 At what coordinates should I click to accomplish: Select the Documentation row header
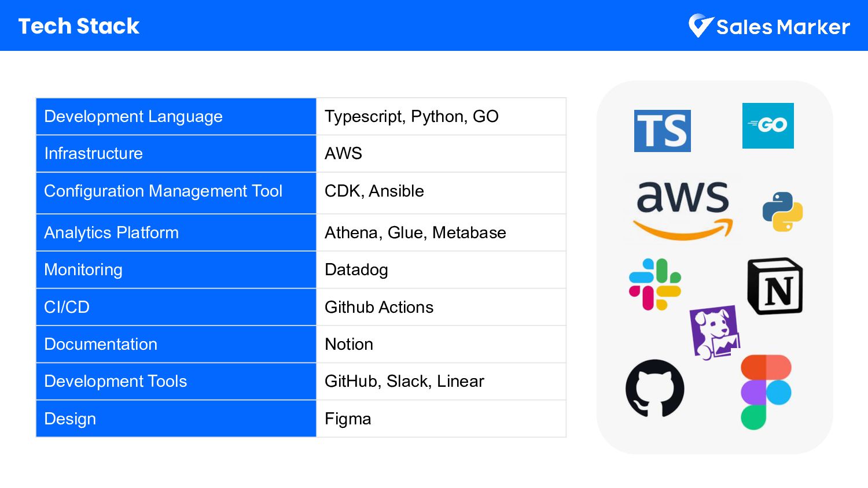176,344
